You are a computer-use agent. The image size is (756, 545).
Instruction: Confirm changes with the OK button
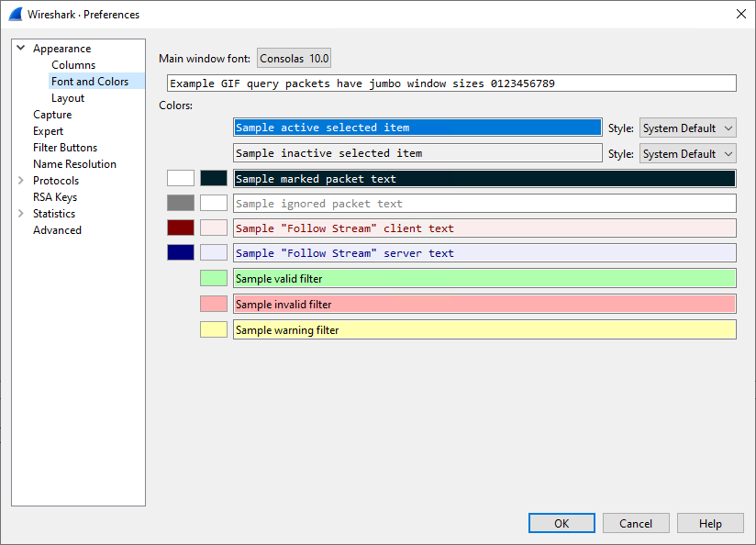(x=561, y=523)
